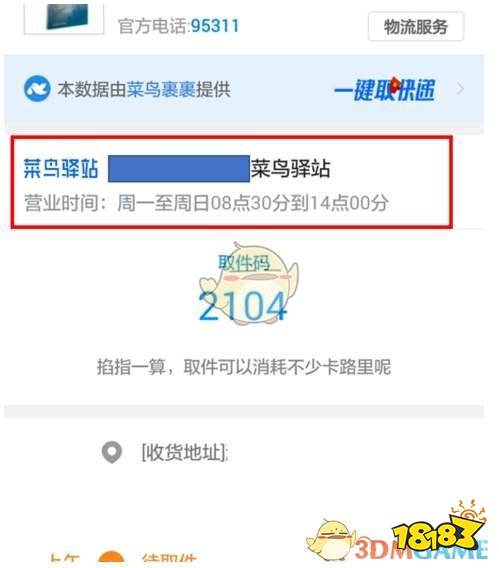Expand the banner chevron arrow
This screenshot has width=499, height=568.
click(x=460, y=89)
